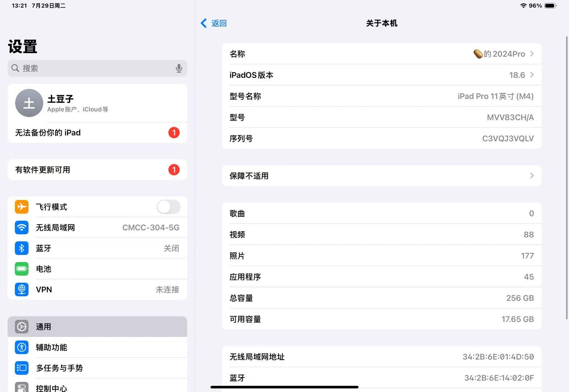Open 无法备份你的 iPad alert
The image size is (569, 392).
click(97, 132)
